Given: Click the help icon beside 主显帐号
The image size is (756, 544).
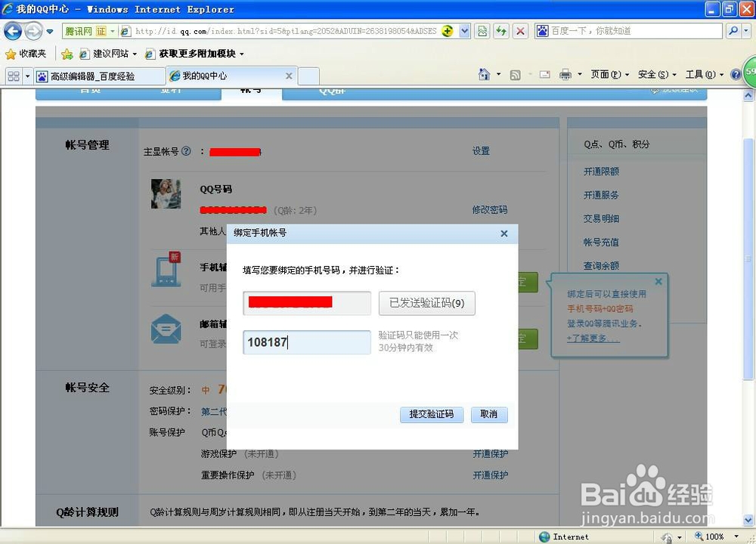Looking at the screenshot, I should (x=186, y=151).
